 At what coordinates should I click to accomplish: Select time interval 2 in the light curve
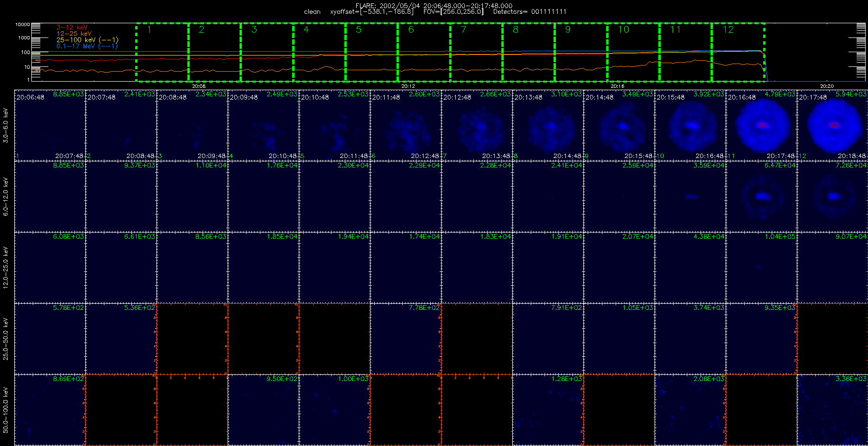pyautogui.click(x=214, y=52)
